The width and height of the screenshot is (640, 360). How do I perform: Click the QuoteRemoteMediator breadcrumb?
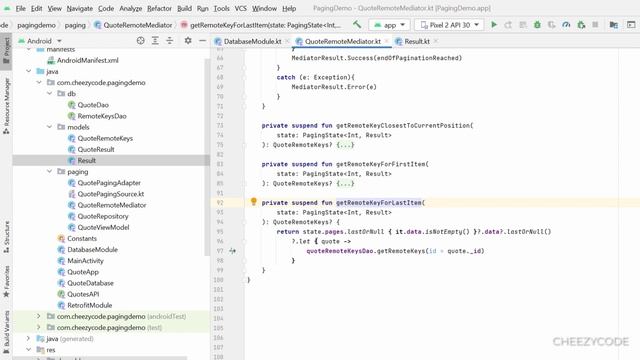click(133, 25)
